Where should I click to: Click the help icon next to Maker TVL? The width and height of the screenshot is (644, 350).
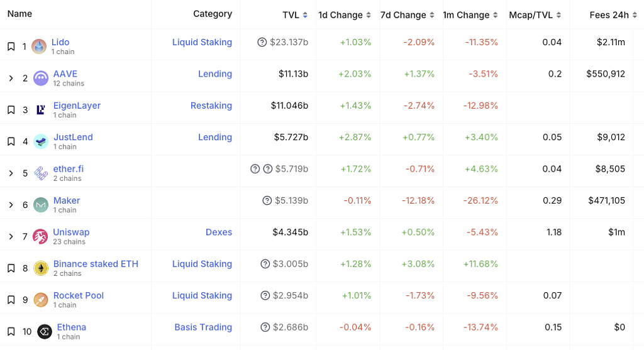[x=267, y=201]
